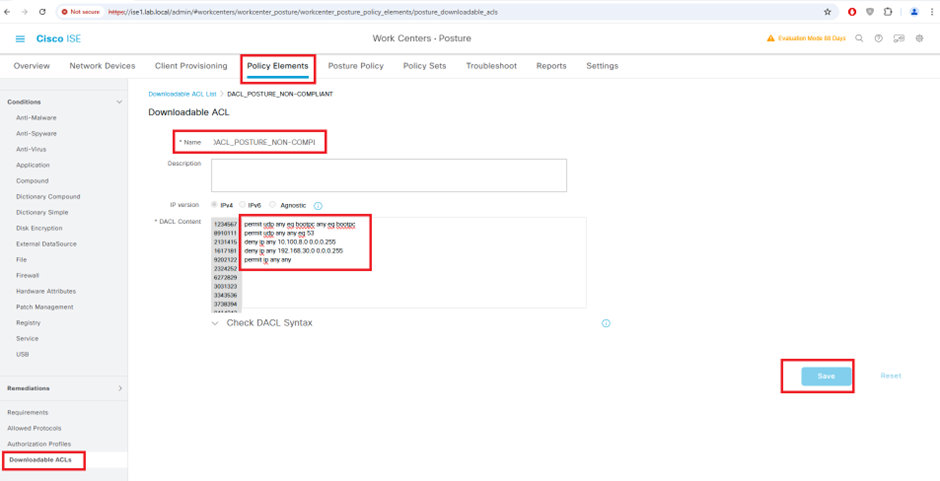Select File under Conditions
This screenshot has height=481, width=940.
(x=21, y=260)
